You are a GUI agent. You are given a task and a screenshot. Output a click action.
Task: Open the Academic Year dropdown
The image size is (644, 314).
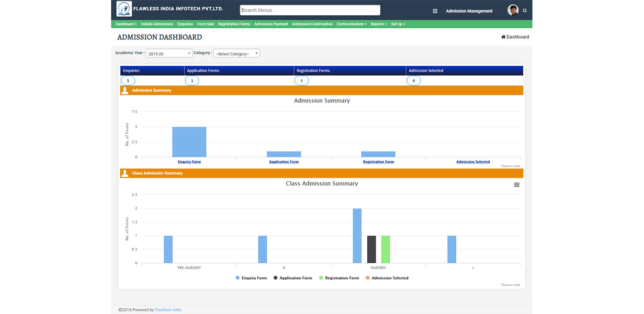click(169, 54)
